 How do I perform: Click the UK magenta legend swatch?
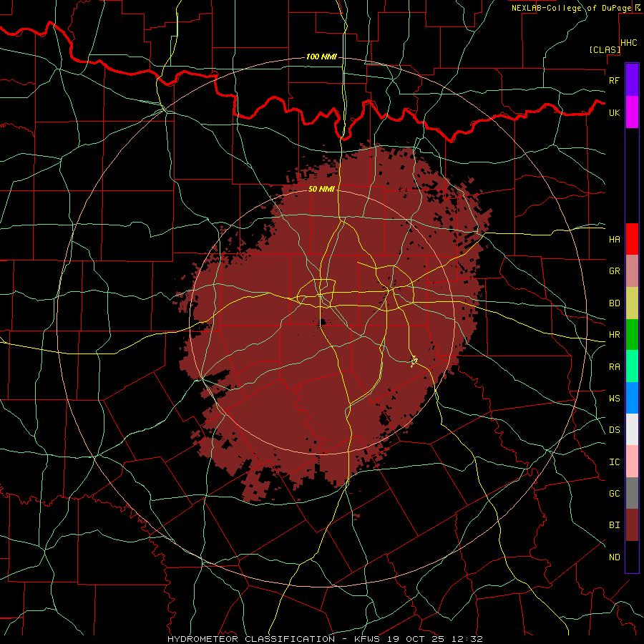[632, 112]
